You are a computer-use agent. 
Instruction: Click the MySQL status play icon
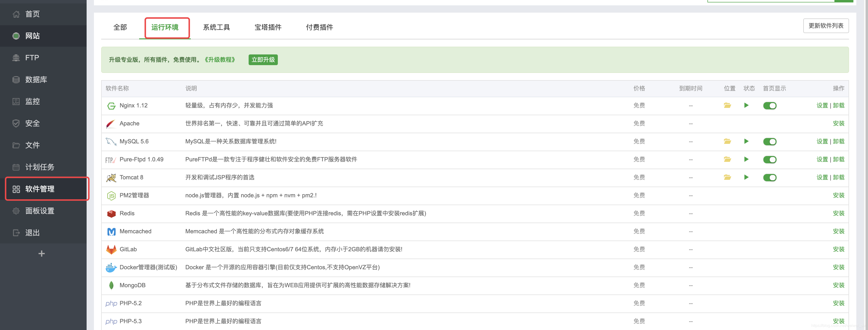[746, 141]
